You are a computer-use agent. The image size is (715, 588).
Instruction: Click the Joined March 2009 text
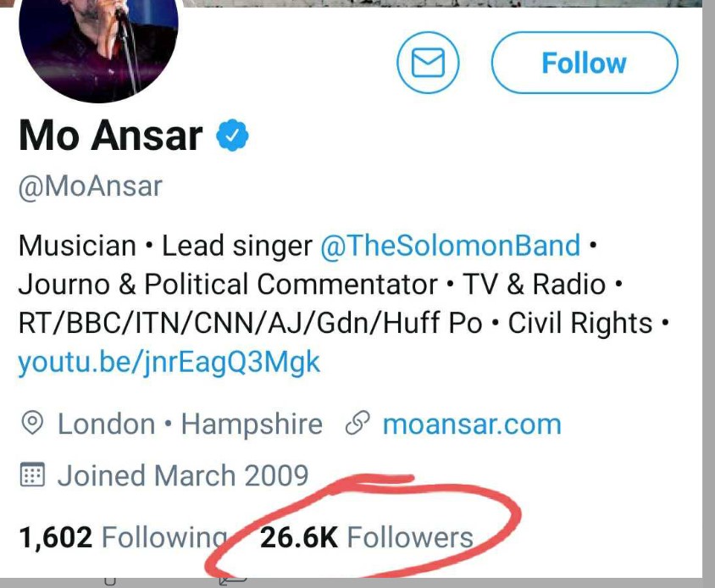point(183,475)
